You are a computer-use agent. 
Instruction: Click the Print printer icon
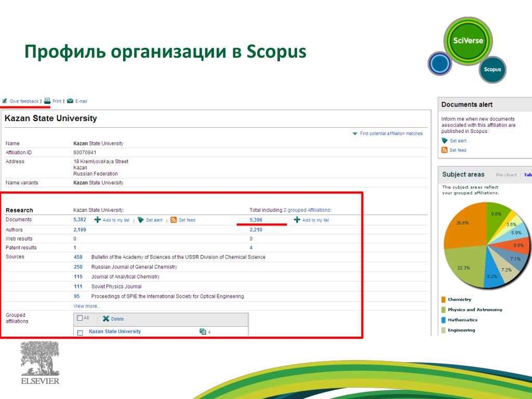[47, 101]
